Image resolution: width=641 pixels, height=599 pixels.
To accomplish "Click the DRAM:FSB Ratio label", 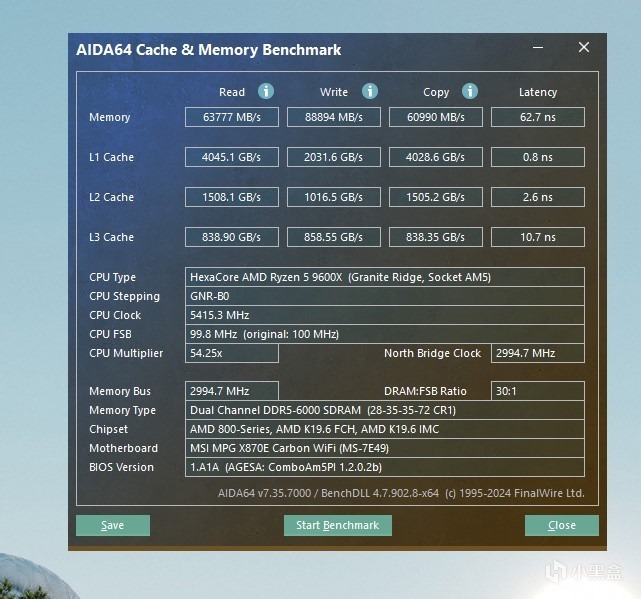I will pos(425,391).
